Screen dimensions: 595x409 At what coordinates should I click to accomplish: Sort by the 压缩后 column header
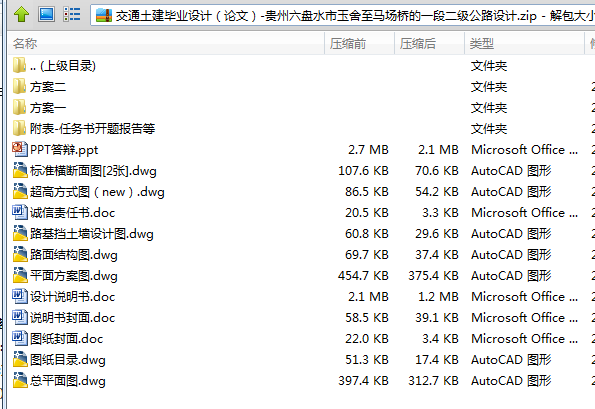click(x=429, y=43)
